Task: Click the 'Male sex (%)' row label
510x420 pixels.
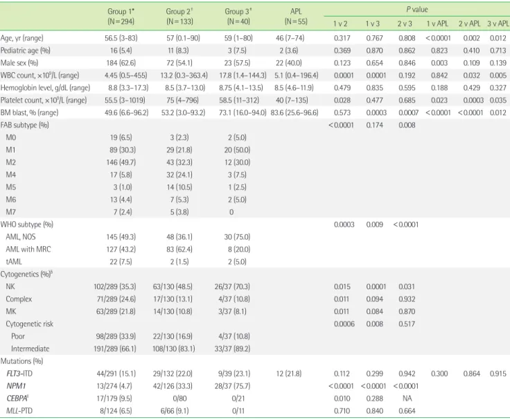Action: pyautogui.click(x=19, y=63)
